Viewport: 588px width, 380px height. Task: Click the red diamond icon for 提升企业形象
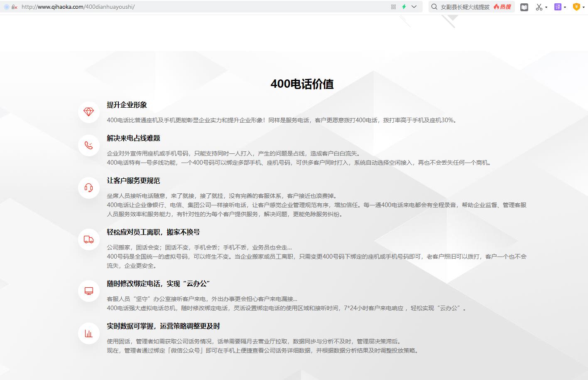88,112
